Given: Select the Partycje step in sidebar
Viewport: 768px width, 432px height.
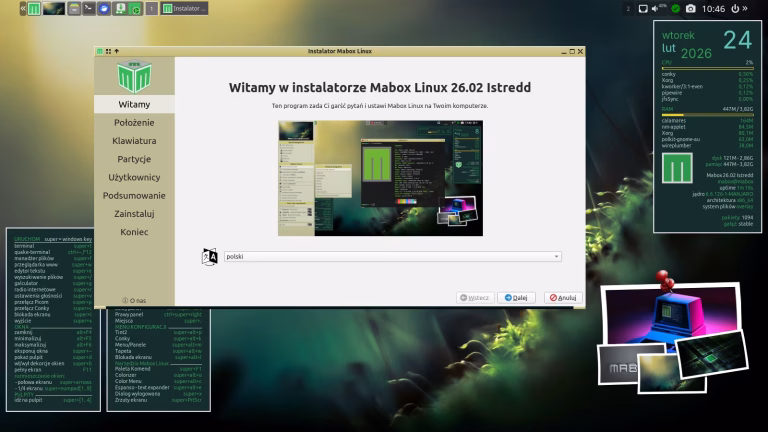Looking at the screenshot, I should tap(134, 159).
